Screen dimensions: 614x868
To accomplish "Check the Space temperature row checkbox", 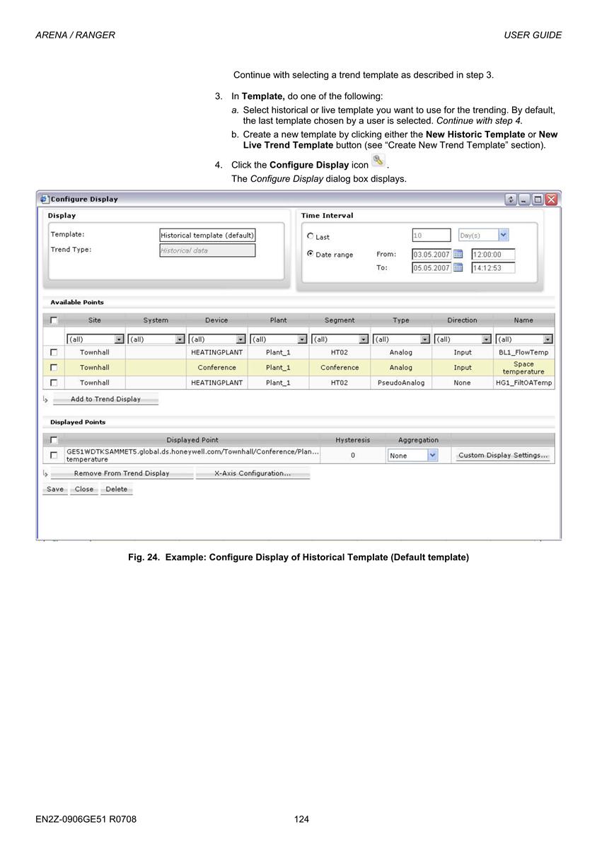I will pyautogui.click(x=54, y=368).
